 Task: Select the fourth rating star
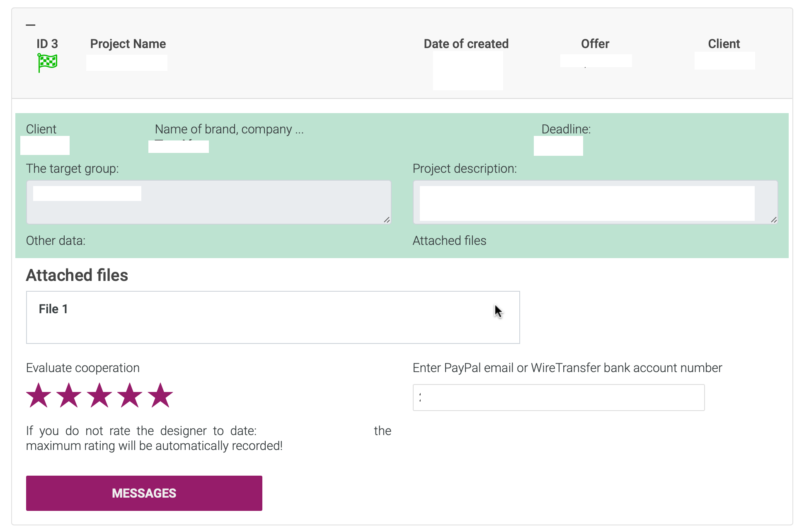(x=130, y=395)
